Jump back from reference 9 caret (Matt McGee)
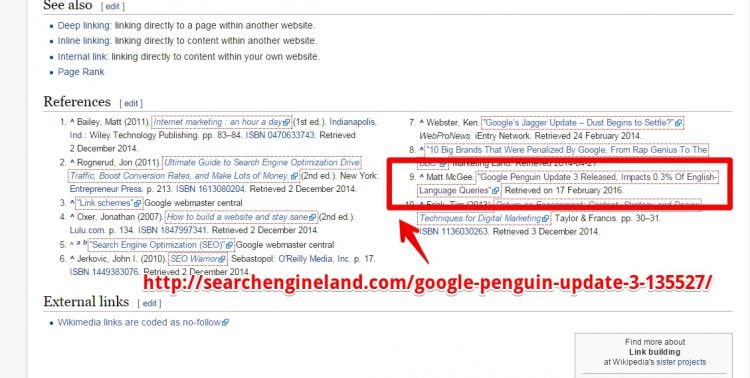Image resolution: width=750 pixels, height=378 pixels. pyautogui.click(x=421, y=177)
